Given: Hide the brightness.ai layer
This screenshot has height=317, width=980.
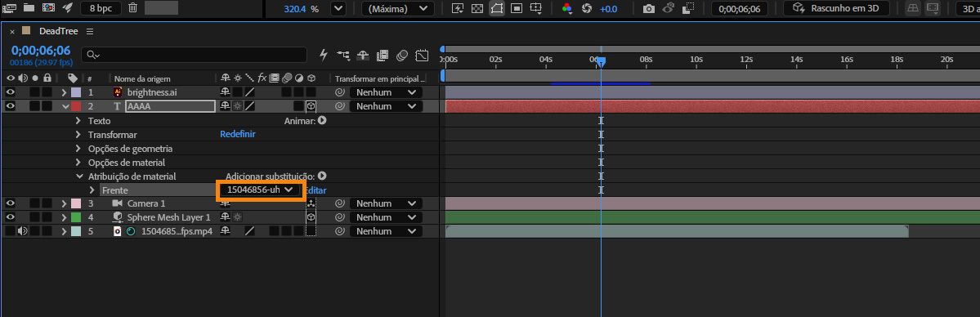Looking at the screenshot, I should click(x=10, y=92).
